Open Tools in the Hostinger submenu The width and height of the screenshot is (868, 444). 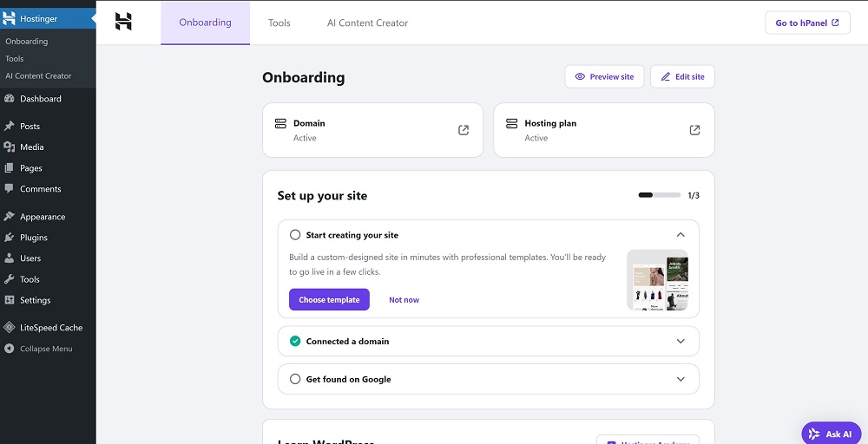pos(15,59)
